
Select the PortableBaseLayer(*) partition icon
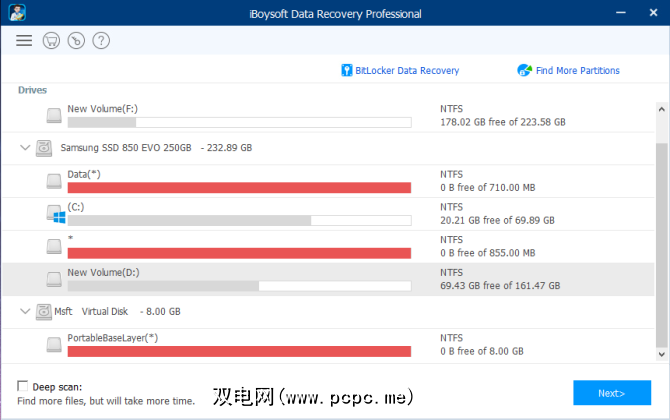coord(54,344)
